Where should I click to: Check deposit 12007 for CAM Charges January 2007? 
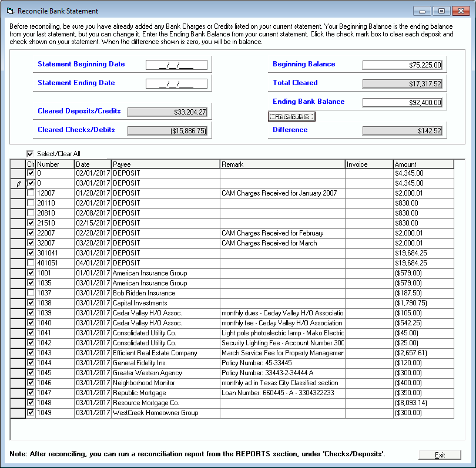31,193
